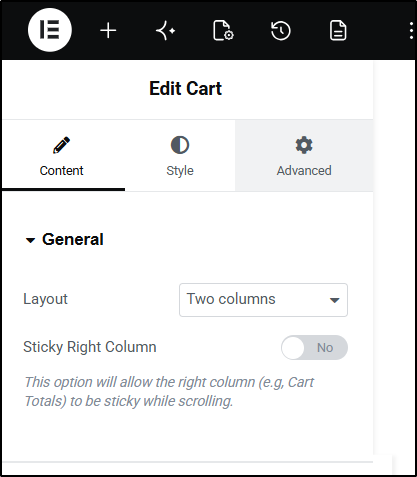This screenshot has width=417, height=477.
Task: Open the Layout dropdown
Action: 263,300
